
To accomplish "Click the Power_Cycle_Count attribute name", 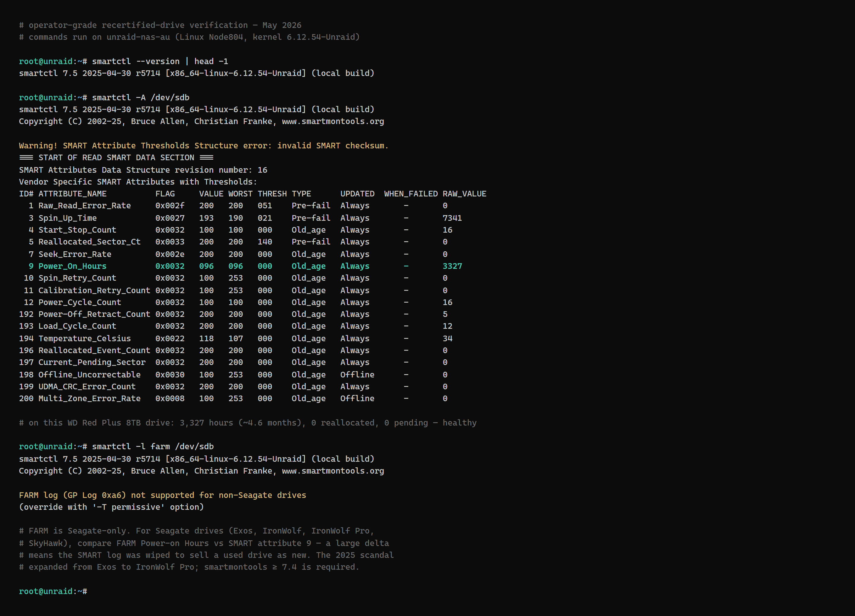I will click(80, 302).
